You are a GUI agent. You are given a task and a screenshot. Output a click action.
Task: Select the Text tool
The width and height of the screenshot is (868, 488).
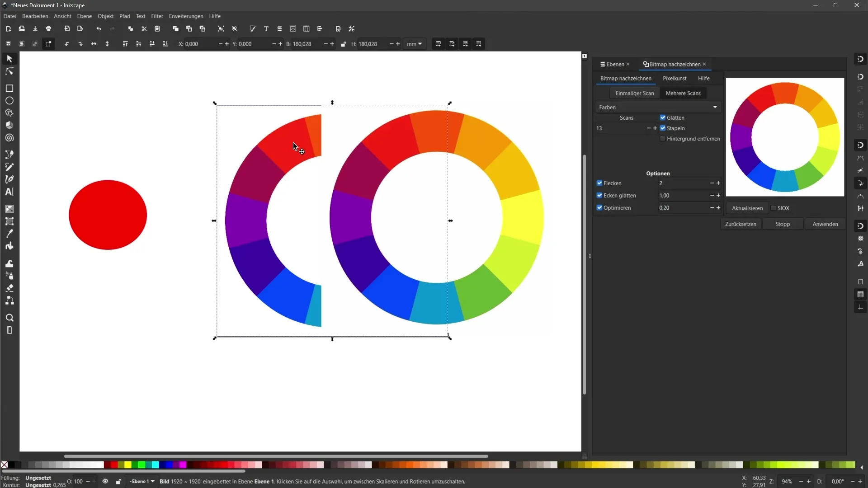coord(9,192)
